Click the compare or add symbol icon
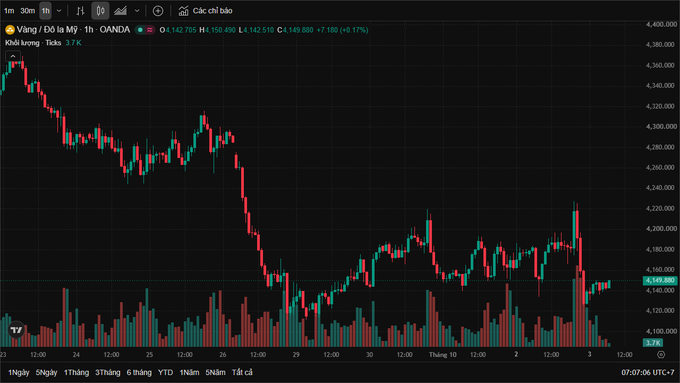 tap(158, 11)
